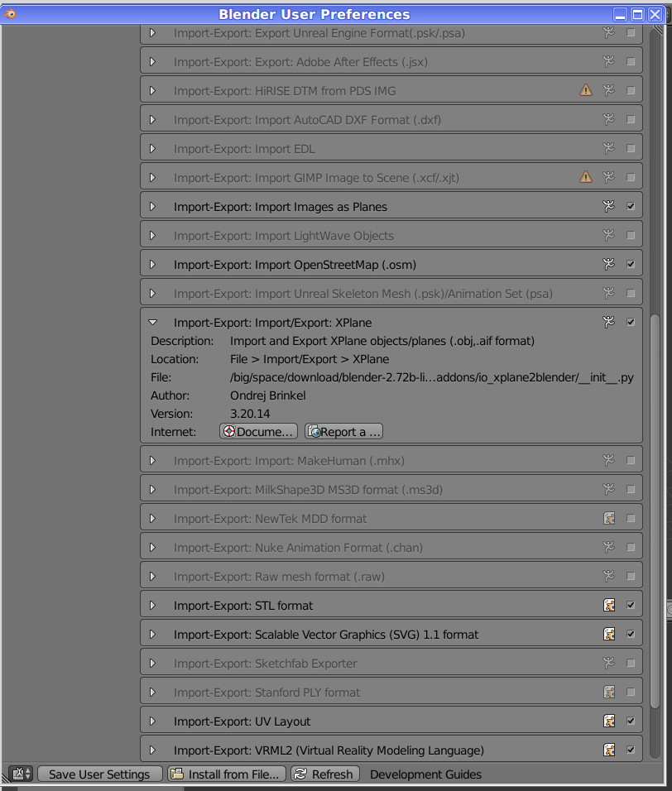This screenshot has height=791, width=672.
Task: Uncheck the VRML2 addon checkbox
Action: [x=631, y=750]
